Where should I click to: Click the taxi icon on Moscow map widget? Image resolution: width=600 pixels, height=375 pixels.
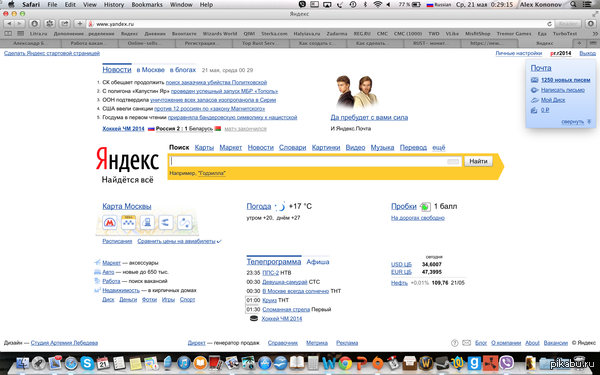[x=128, y=222]
